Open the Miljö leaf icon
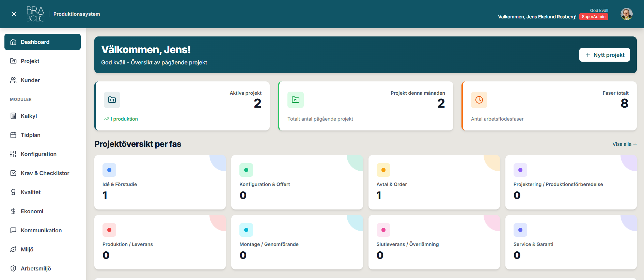Viewport: 644px width, 280px height. (x=13, y=249)
